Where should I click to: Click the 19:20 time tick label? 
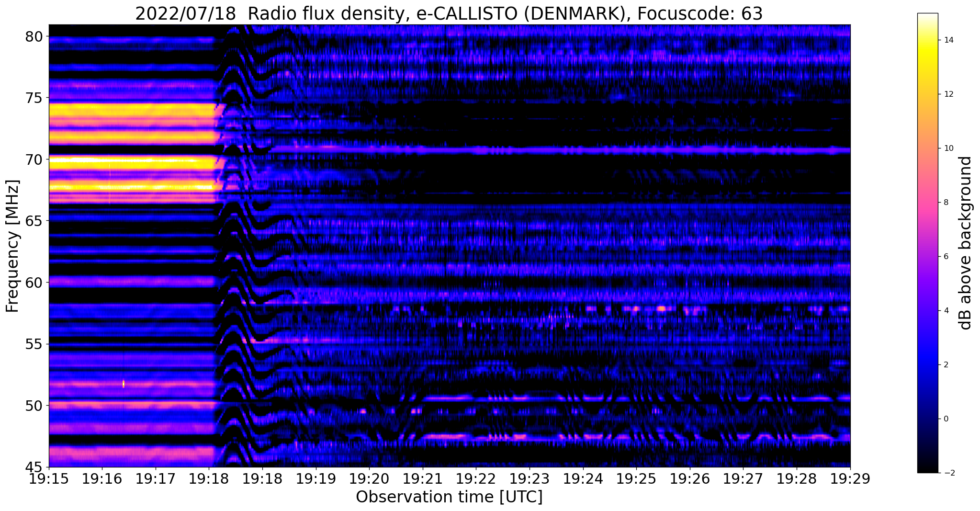(x=369, y=479)
